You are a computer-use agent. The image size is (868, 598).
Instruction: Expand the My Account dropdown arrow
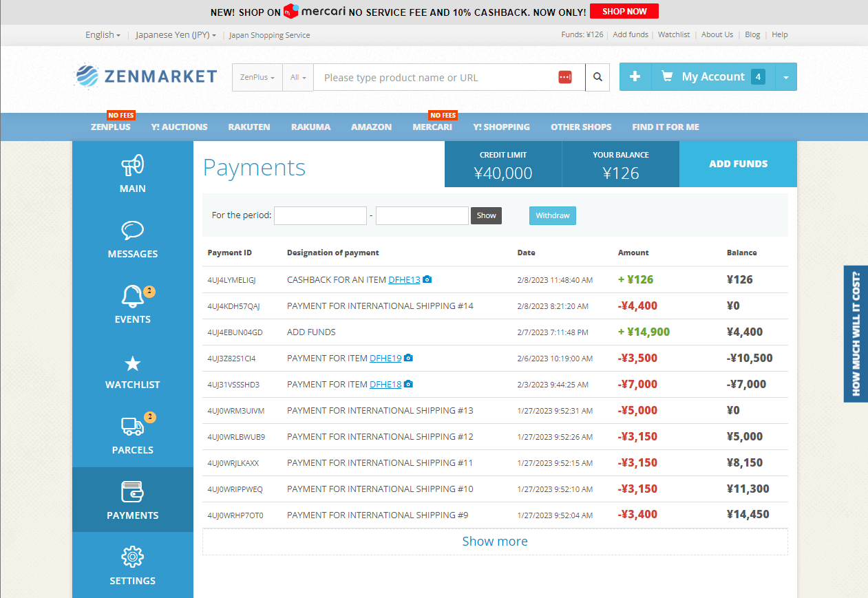point(786,77)
